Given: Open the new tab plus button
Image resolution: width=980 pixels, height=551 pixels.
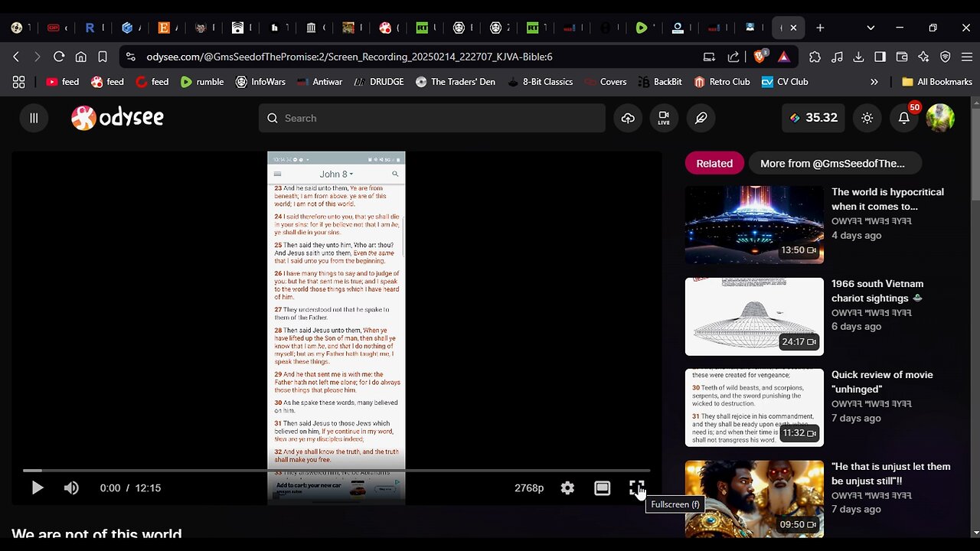Looking at the screenshot, I should pyautogui.click(x=820, y=28).
